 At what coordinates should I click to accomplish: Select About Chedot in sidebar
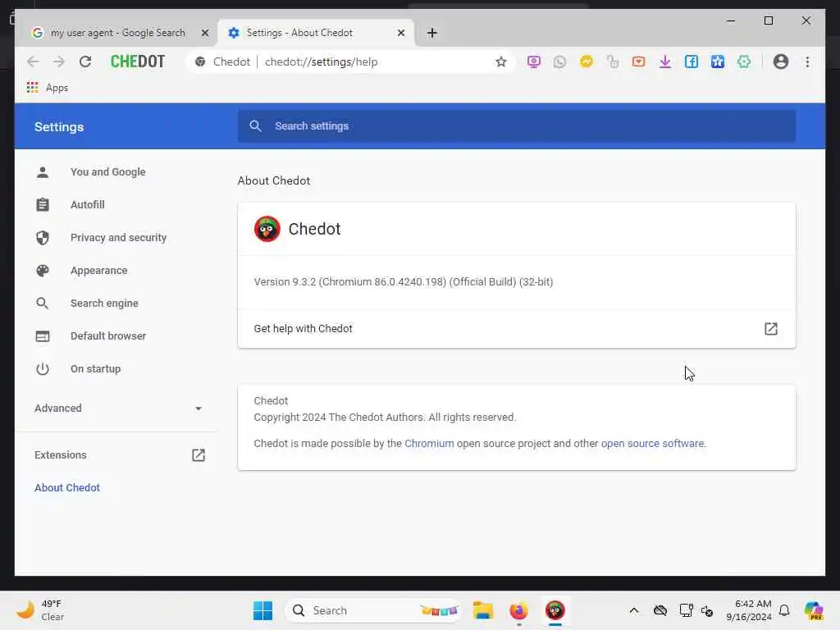(67, 487)
